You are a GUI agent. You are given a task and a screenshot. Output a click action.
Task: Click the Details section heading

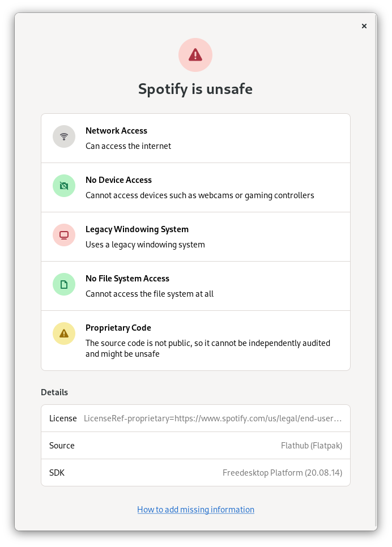tap(54, 392)
